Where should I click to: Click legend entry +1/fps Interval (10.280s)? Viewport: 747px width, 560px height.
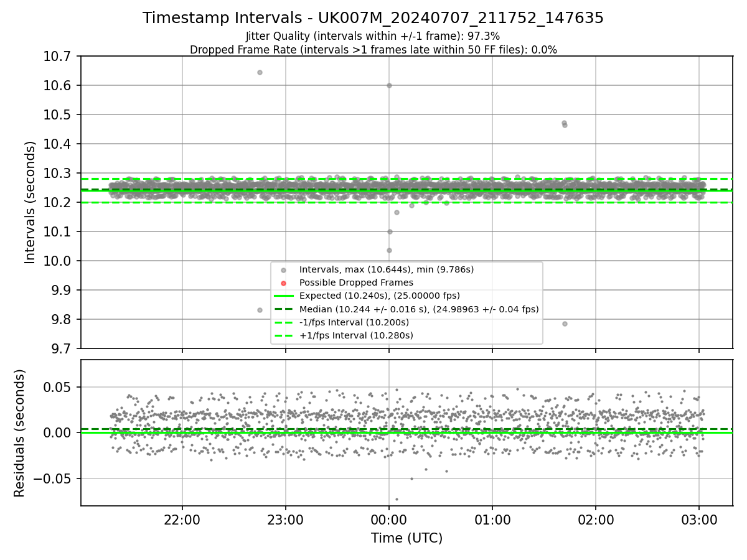pos(356,335)
